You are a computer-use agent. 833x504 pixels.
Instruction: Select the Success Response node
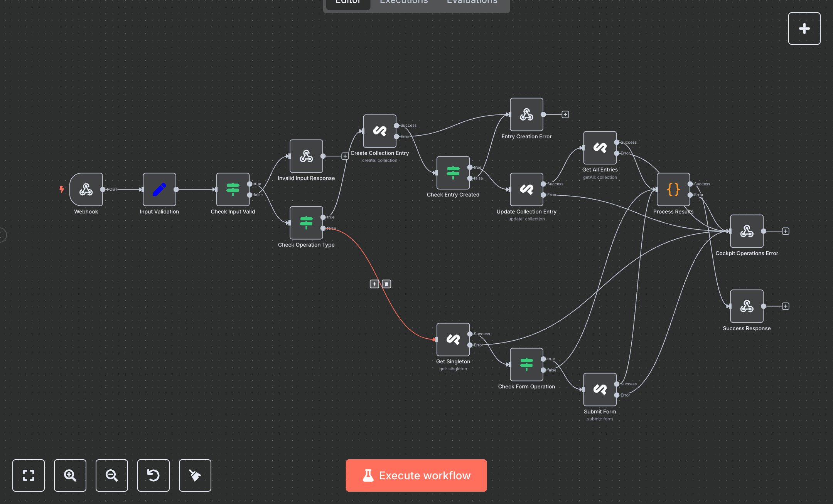(746, 306)
